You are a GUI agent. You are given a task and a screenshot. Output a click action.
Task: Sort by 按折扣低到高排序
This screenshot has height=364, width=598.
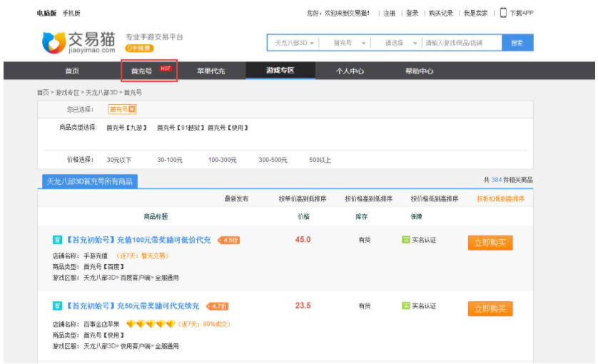point(500,199)
